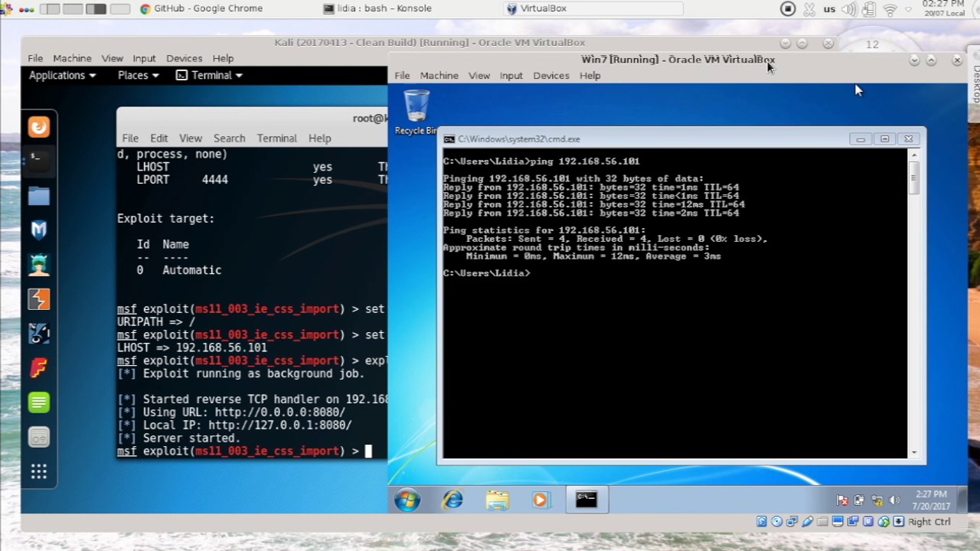
Task: Click 'Server started.' line in Kali terminal
Action: pyautogui.click(x=178, y=439)
